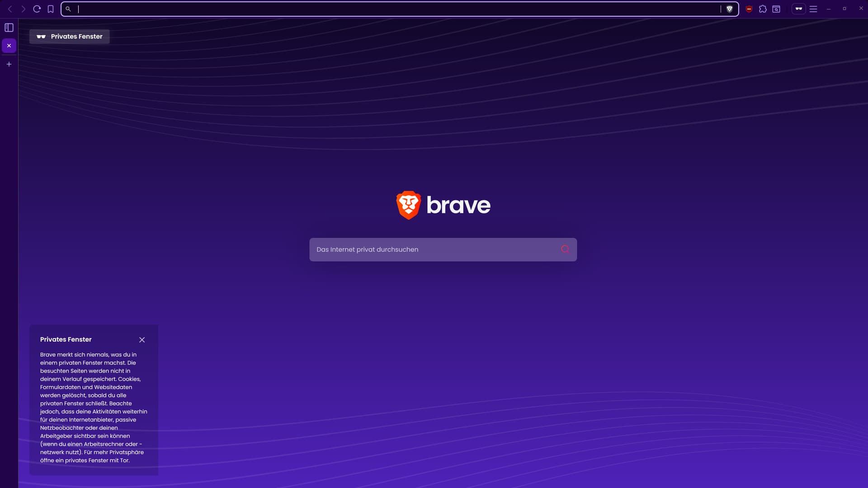This screenshot has height=488, width=868.
Task: Click the search magnifier icon in address bar
Action: pos(68,9)
